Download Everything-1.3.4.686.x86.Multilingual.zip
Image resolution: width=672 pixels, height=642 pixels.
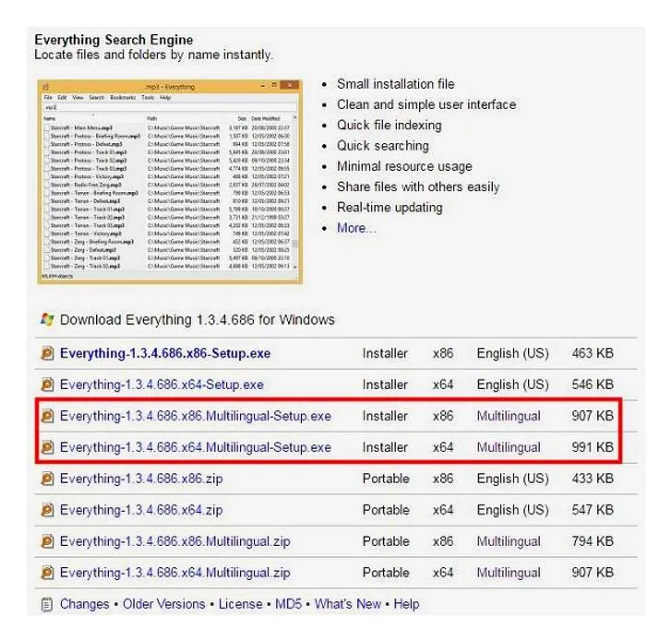(174, 541)
